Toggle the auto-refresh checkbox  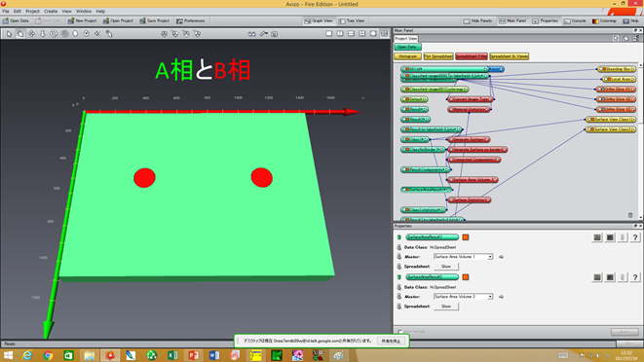coord(400,332)
